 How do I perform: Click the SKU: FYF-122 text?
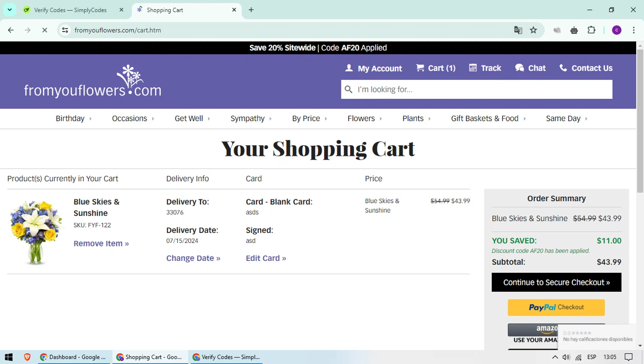coord(92,225)
